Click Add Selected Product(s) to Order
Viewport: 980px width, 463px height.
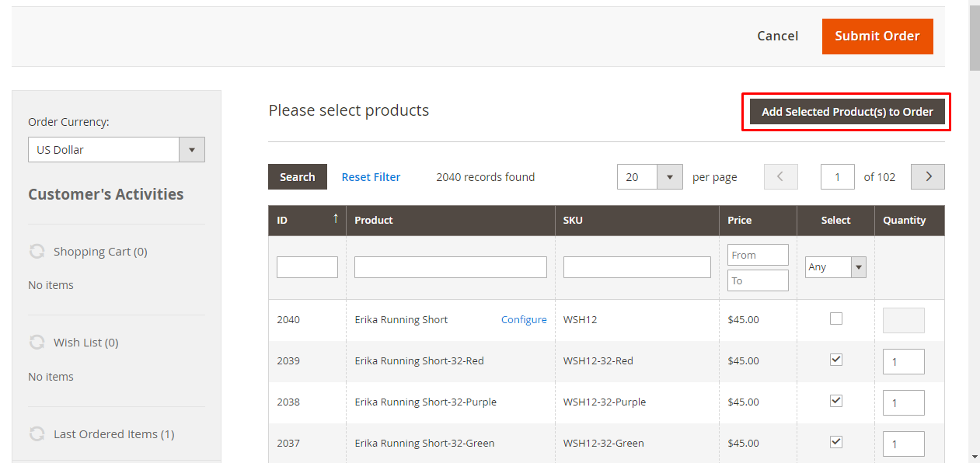click(x=846, y=112)
